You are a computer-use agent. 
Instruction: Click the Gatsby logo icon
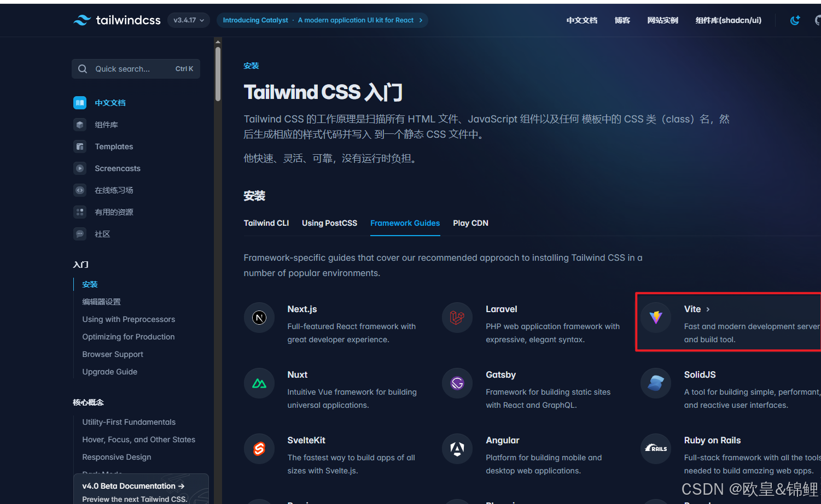(x=457, y=383)
